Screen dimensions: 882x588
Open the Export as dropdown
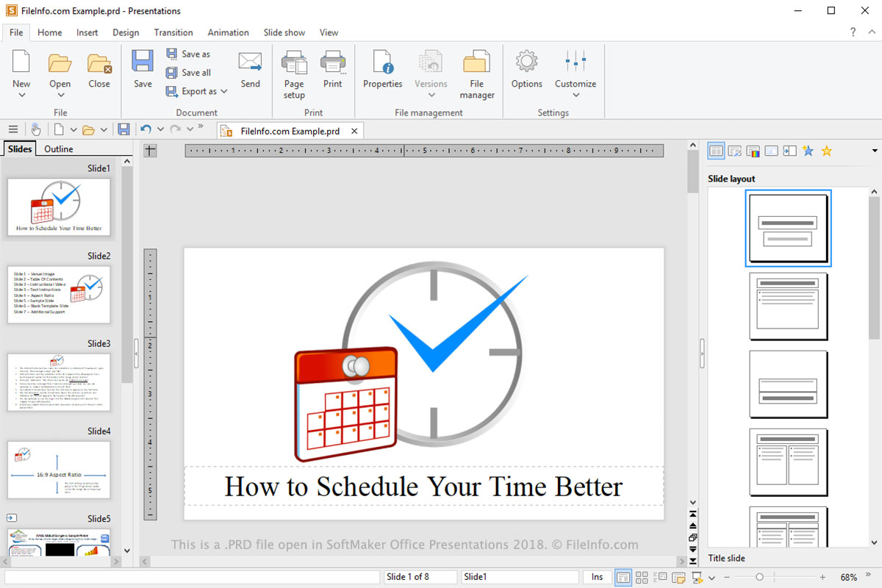197,91
